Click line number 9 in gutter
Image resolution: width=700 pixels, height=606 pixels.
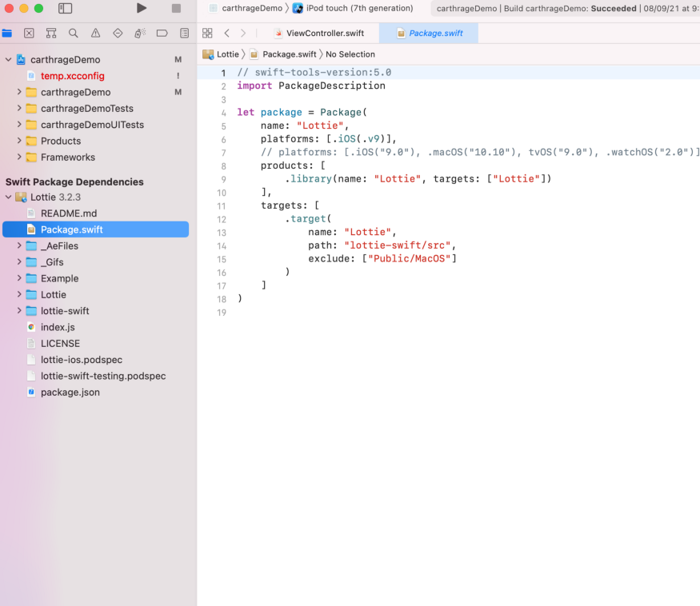click(223, 179)
